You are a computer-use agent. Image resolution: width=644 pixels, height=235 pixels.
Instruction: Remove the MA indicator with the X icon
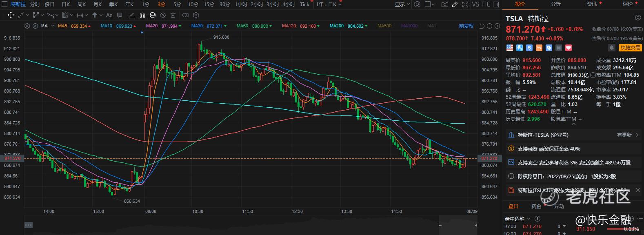(x=35, y=26)
